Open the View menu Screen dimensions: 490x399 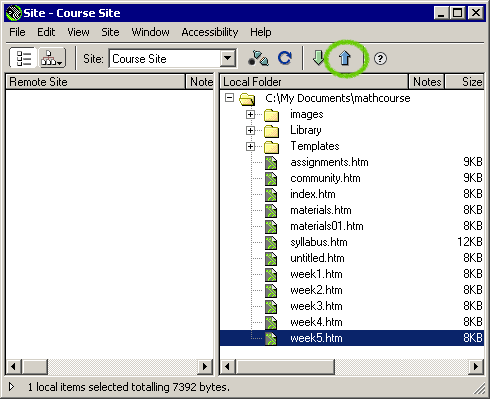(x=78, y=32)
